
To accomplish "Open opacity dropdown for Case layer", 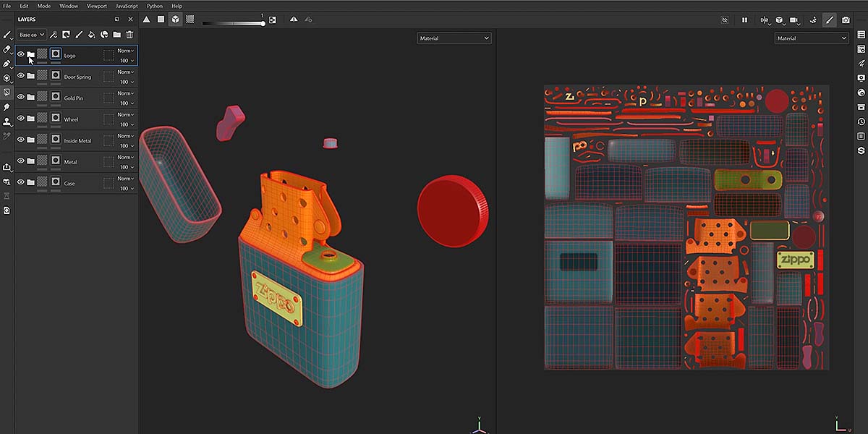I will point(126,188).
